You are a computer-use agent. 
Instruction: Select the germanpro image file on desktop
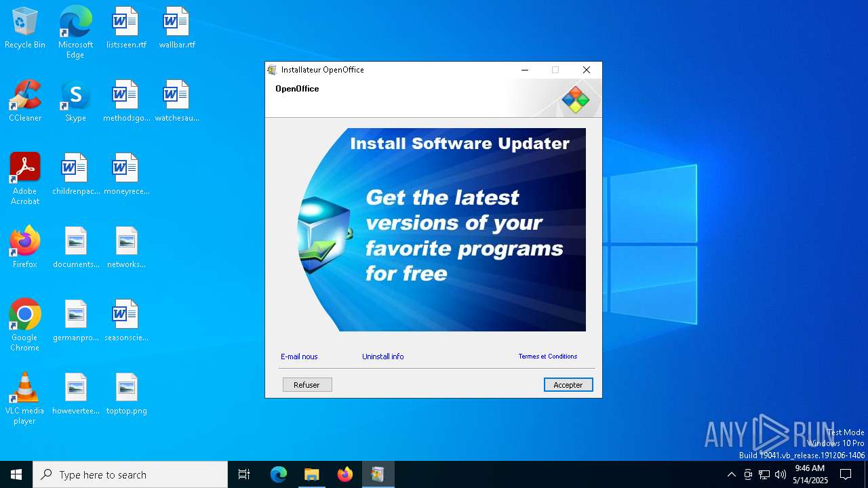point(75,321)
